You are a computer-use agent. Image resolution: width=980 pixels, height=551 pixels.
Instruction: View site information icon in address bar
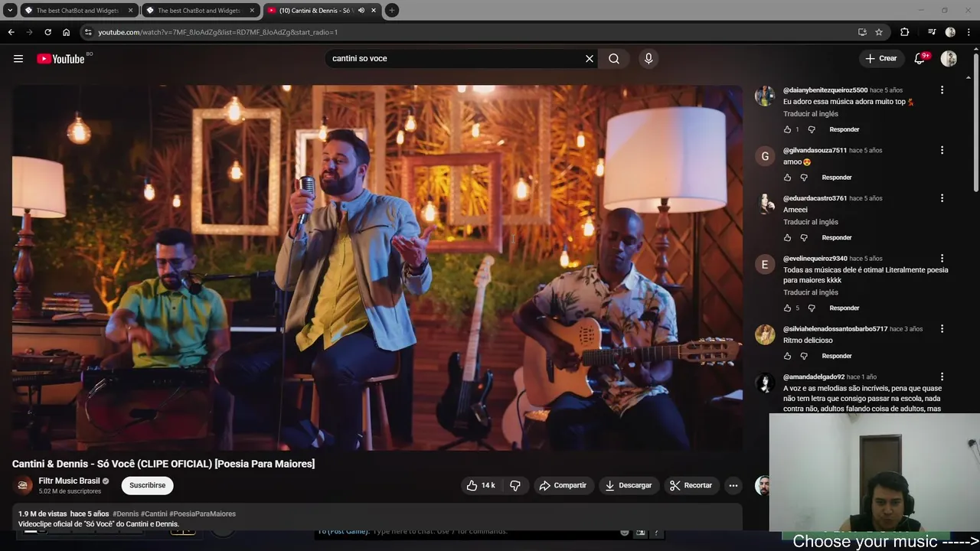click(x=88, y=32)
